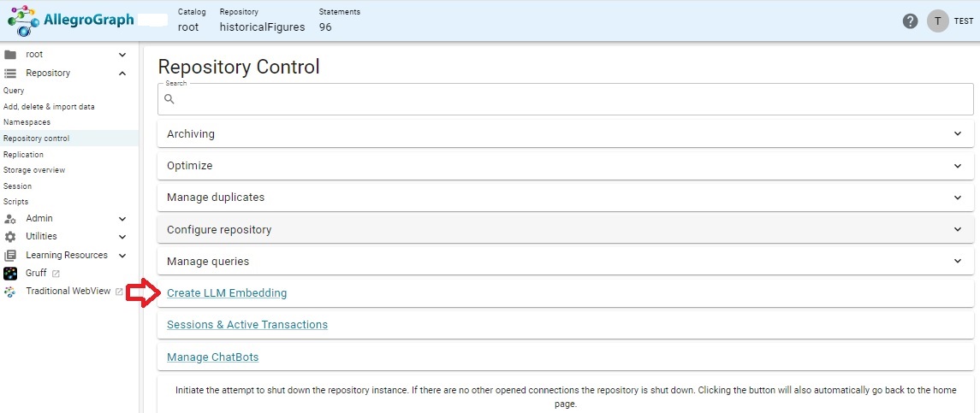Image resolution: width=980 pixels, height=413 pixels.
Task: Go to Namespaces in the sidebar
Action: click(27, 122)
